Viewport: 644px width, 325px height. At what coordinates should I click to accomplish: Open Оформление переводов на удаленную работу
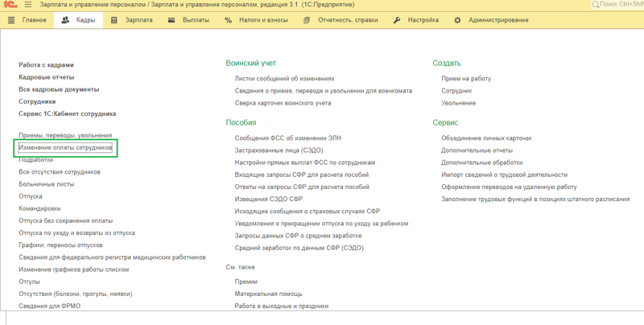click(509, 187)
